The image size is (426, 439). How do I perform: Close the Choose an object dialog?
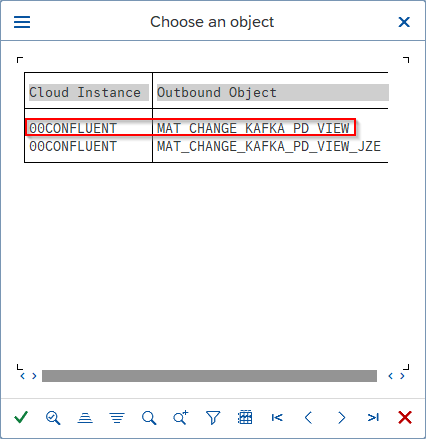(x=404, y=22)
